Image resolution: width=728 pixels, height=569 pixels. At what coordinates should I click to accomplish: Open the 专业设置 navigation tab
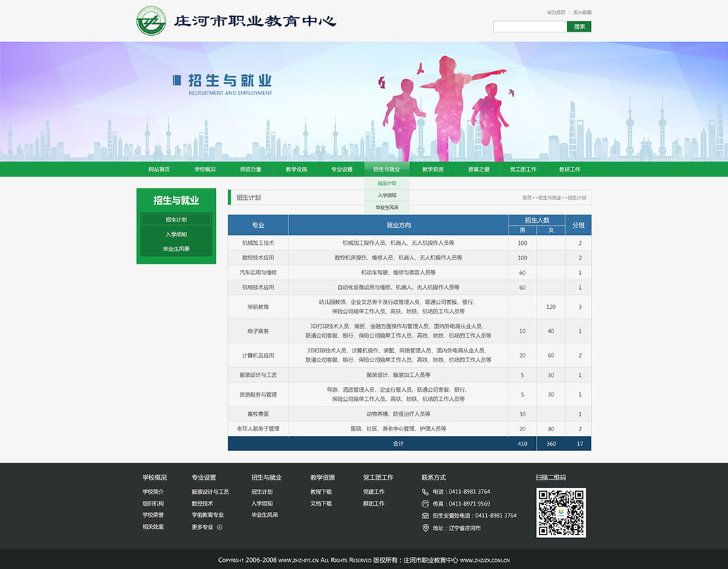pyautogui.click(x=342, y=170)
